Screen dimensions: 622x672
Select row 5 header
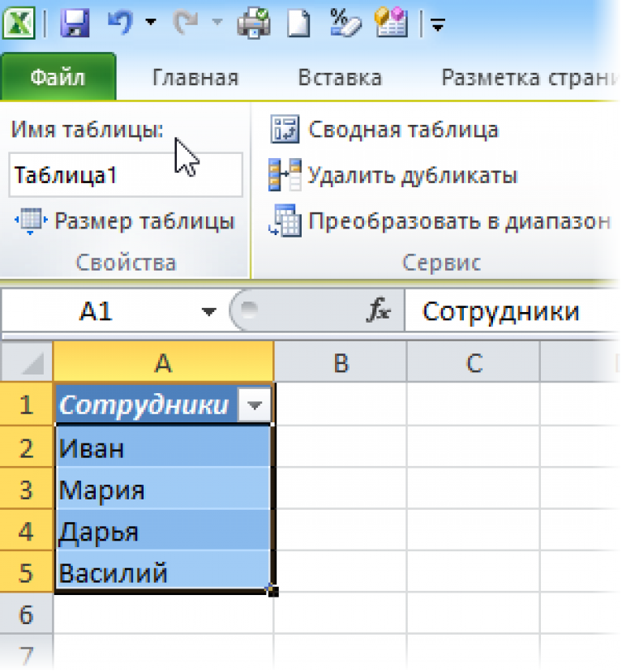tap(26, 572)
